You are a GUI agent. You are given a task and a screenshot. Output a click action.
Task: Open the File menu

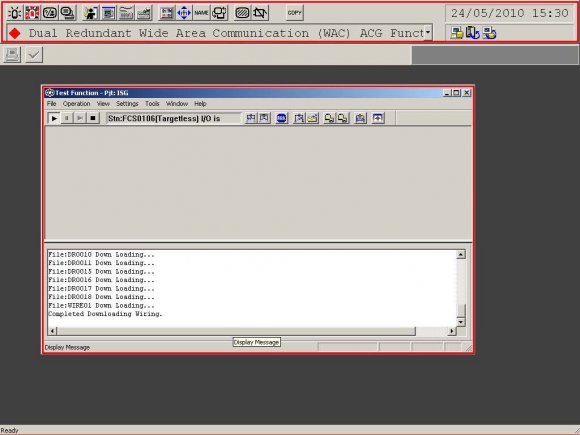coord(51,104)
